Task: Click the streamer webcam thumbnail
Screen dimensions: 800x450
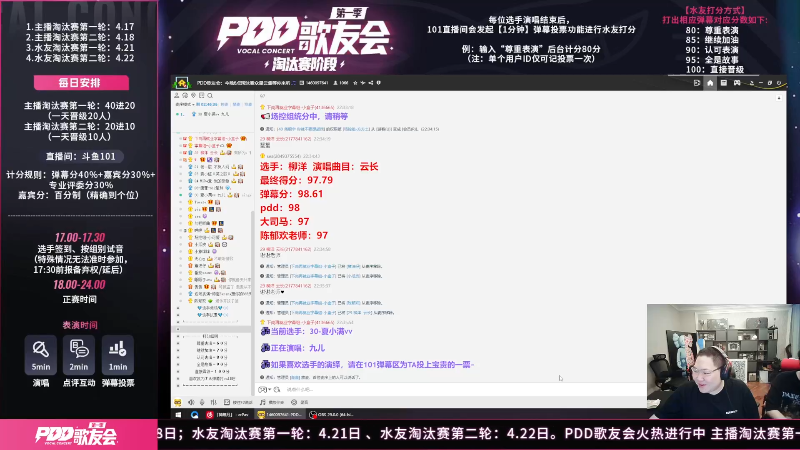Action: pyautogui.click(x=723, y=361)
